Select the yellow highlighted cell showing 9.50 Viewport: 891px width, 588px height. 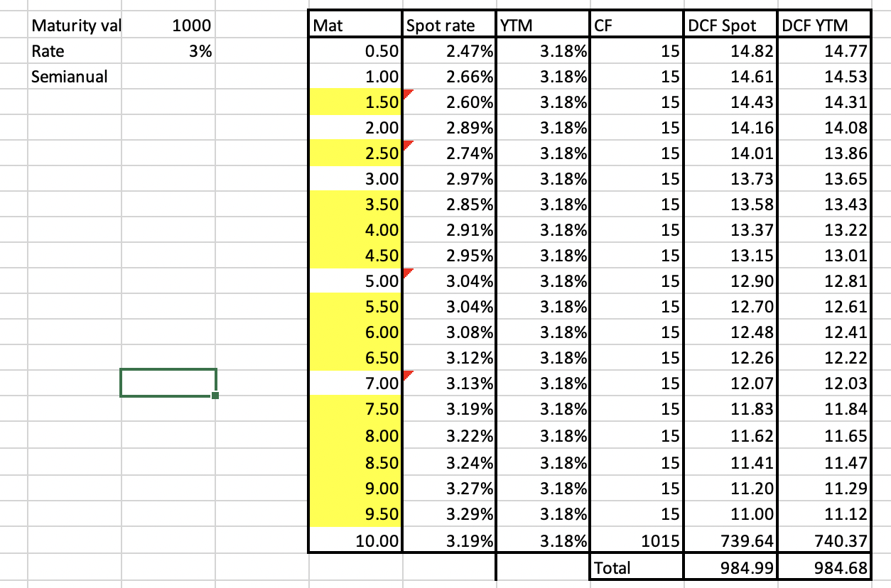pyautogui.click(x=355, y=513)
